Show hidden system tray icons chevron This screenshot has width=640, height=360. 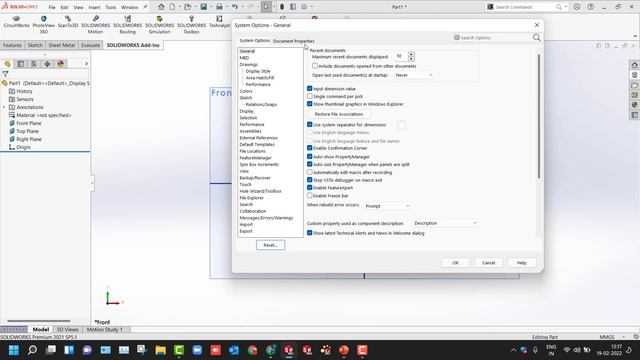(x=513, y=350)
